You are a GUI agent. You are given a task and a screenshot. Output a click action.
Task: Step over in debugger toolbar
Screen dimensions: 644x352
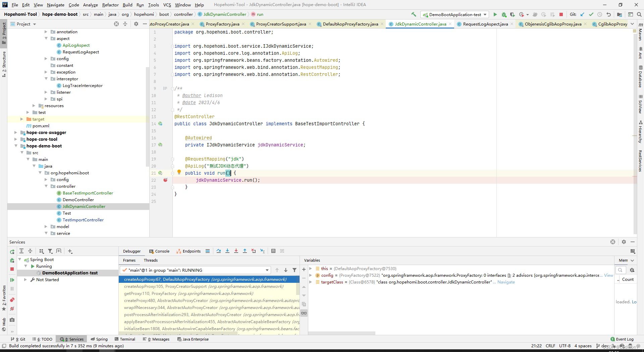pos(219,251)
